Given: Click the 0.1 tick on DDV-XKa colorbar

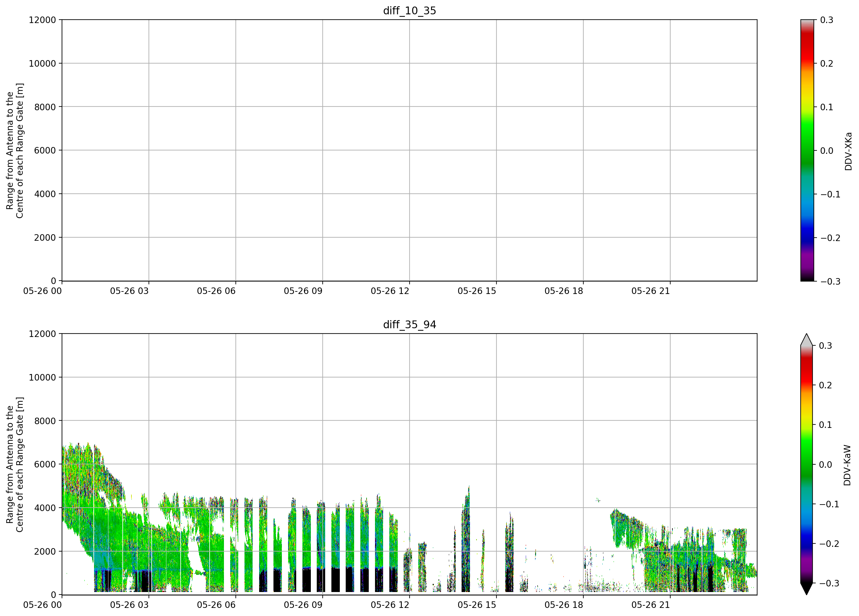Looking at the screenshot, I should (x=827, y=107).
